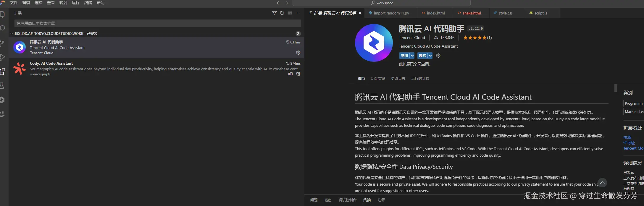
Task: Click the workspace command center search box
Action: pos(382,3)
